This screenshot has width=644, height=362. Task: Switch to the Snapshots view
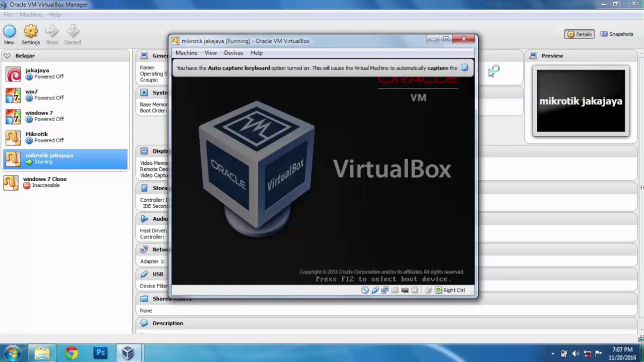click(x=617, y=34)
